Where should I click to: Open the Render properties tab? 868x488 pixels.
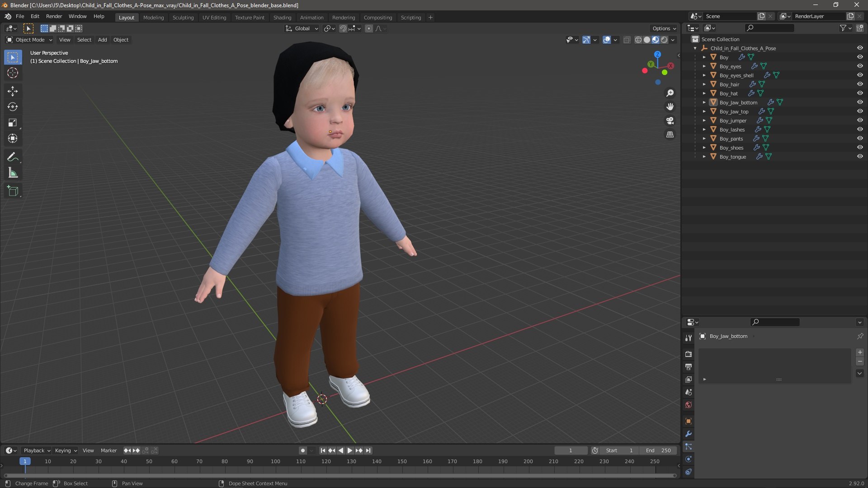point(688,354)
